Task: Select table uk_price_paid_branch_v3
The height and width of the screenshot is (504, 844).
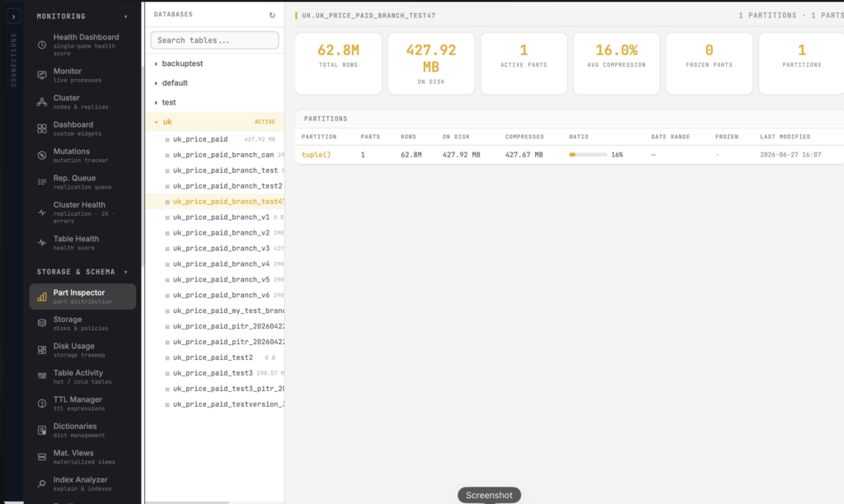Action: (215, 248)
